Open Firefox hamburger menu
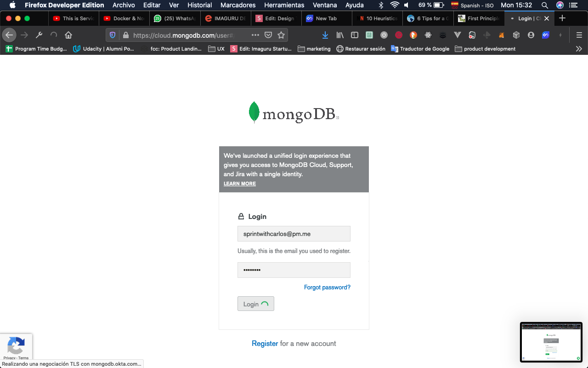Viewport: 588px width, 368px height. click(579, 35)
